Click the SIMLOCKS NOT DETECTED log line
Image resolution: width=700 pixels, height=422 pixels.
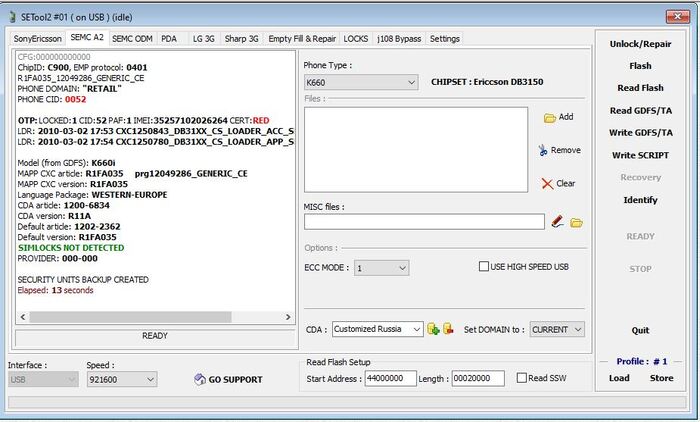click(x=71, y=248)
